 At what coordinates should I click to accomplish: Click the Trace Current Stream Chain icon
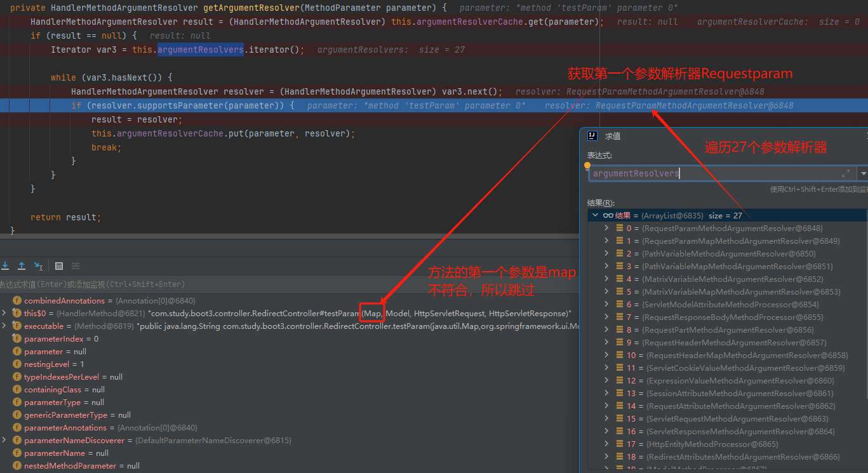tap(76, 266)
